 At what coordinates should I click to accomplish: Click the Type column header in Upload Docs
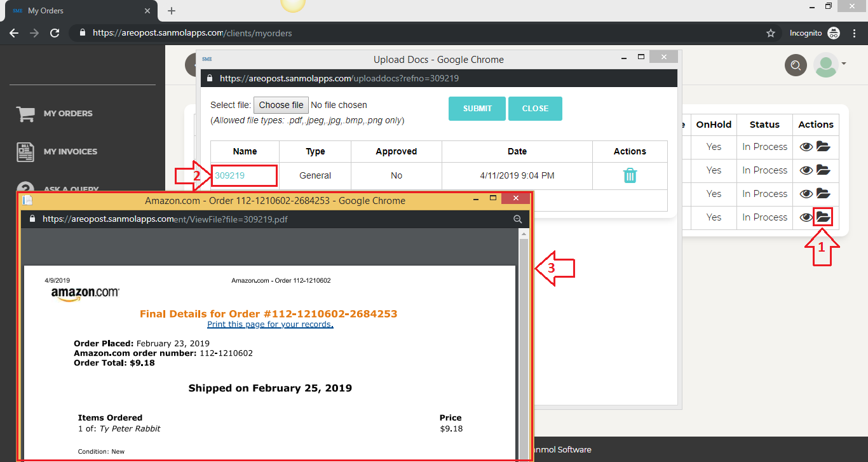pyautogui.click(x=315, y=151)
